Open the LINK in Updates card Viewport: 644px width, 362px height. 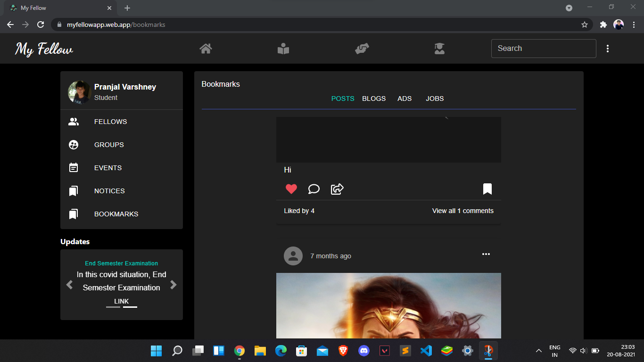[x=122, y=301]
